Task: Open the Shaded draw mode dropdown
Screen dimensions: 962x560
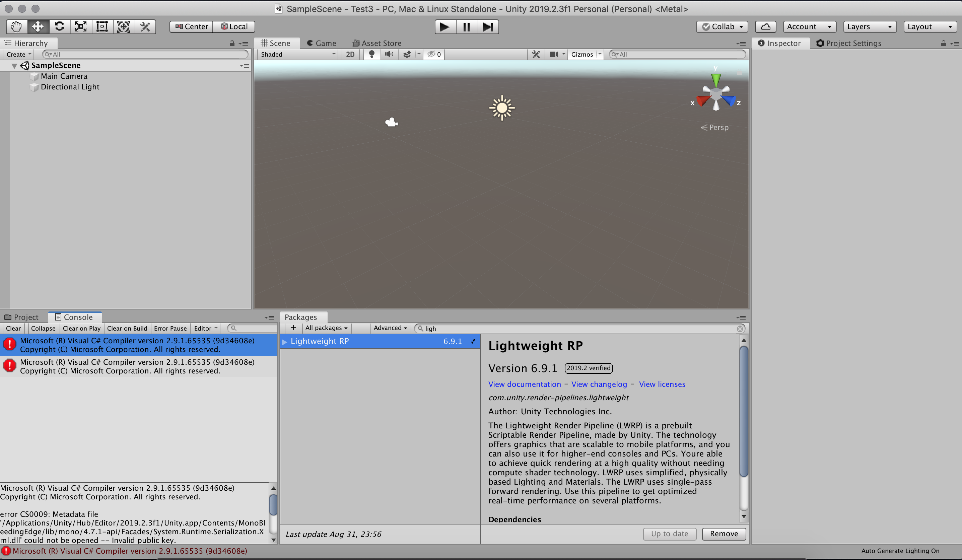Action: [x=297, y=54]
